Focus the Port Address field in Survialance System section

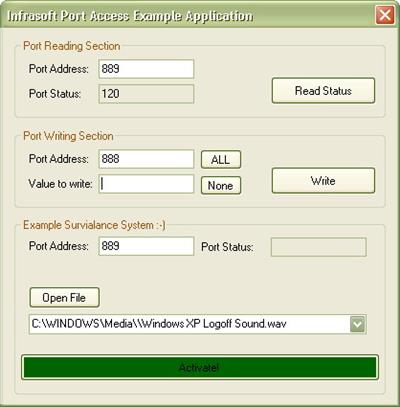coord(146,246)
